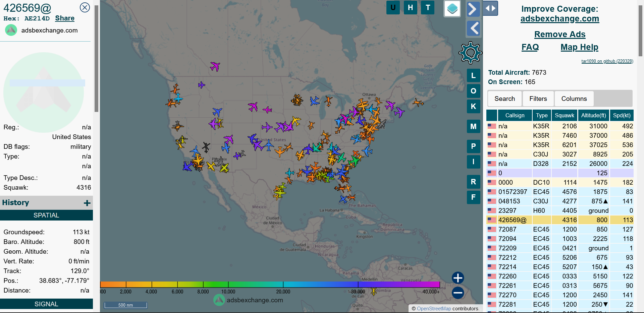Sort table by Type column

point(542,115)
